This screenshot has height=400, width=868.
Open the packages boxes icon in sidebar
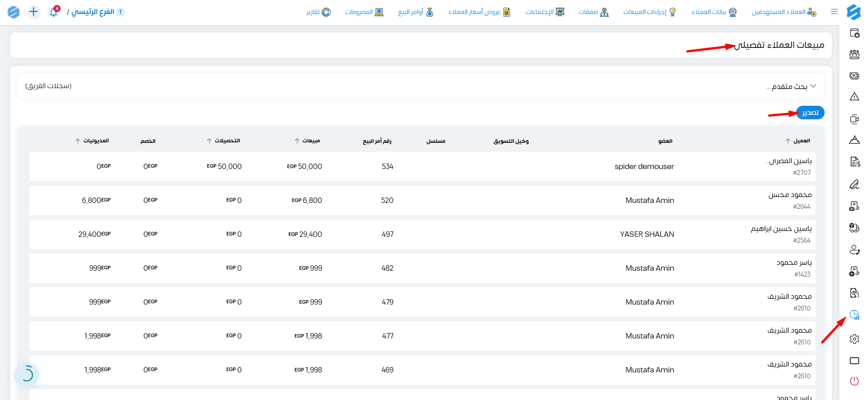(854, 228)
